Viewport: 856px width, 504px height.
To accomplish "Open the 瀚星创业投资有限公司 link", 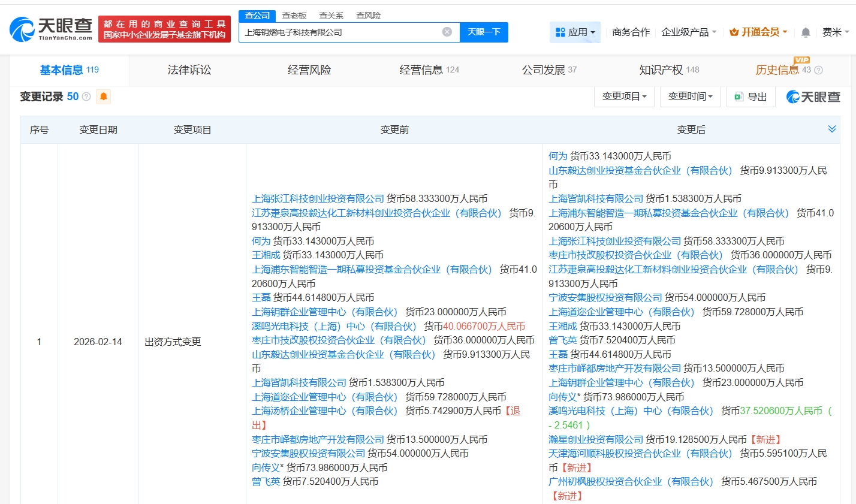I will click(x=595, y=440).
